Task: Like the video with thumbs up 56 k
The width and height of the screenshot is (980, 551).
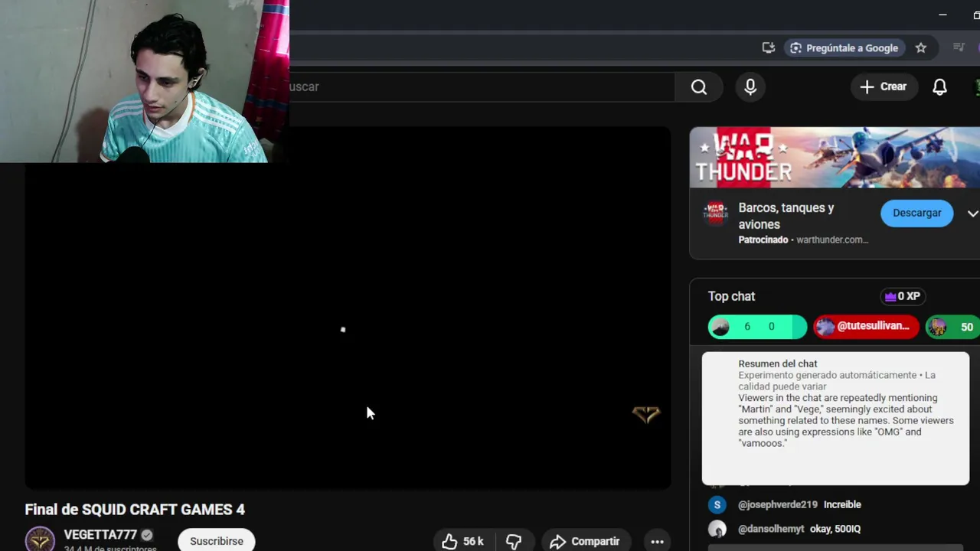Action: click(x=462, y=541)
